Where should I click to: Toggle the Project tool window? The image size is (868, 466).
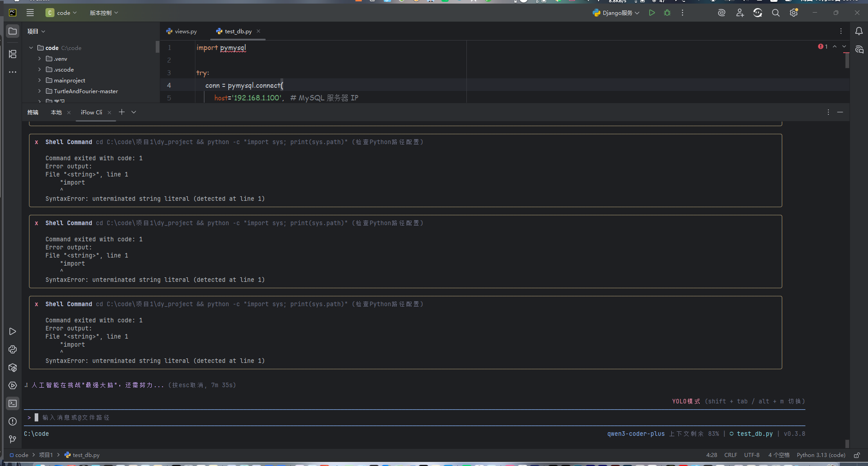[13, 31]
